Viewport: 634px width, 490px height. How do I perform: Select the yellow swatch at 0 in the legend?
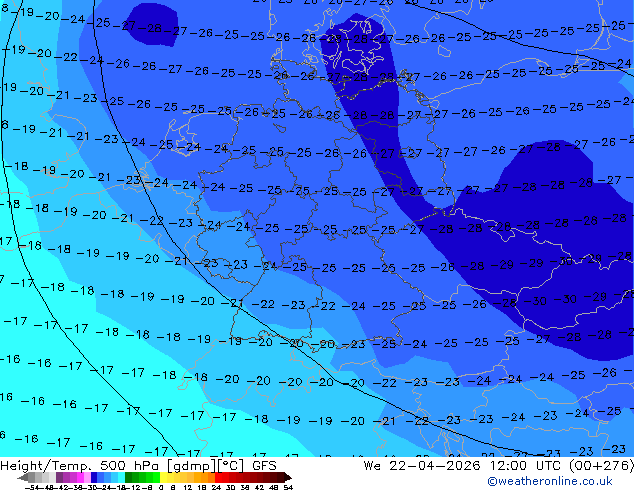coord(163,477)
